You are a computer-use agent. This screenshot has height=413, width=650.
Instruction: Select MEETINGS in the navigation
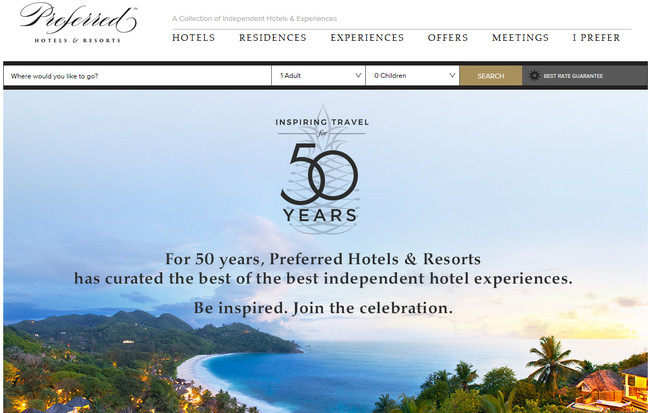pos(520,38)
